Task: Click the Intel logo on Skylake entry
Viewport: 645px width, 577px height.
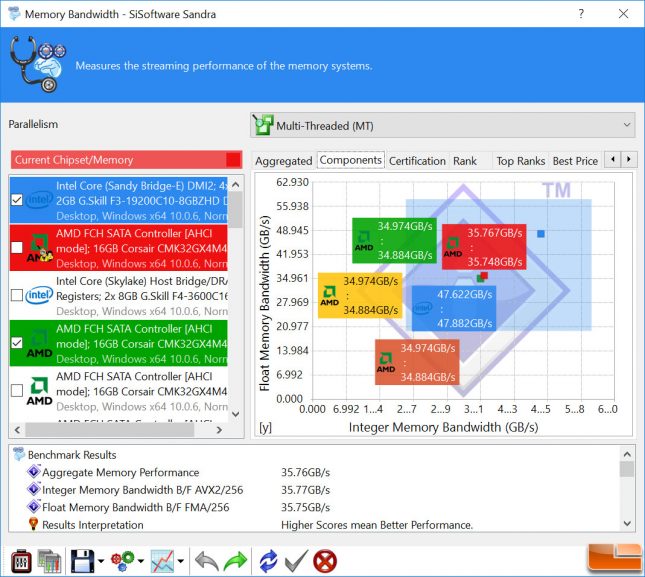Action: [x=39, y=295]
